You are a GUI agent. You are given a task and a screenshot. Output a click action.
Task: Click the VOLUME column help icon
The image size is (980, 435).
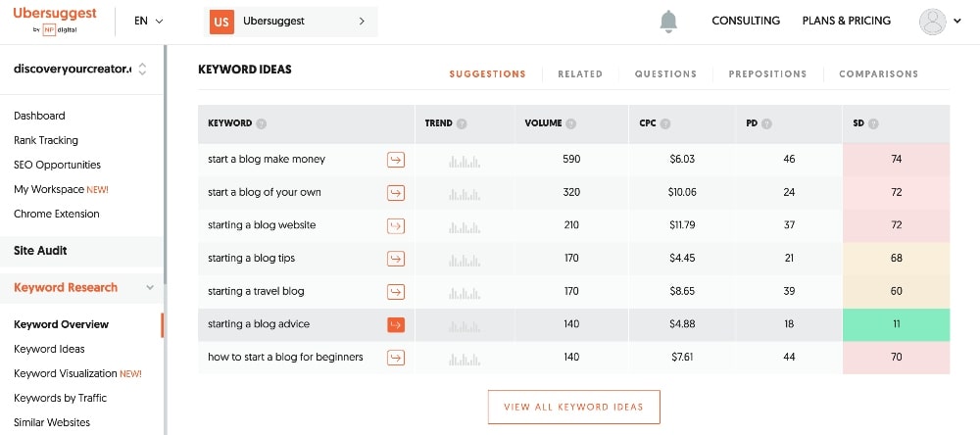570,123
